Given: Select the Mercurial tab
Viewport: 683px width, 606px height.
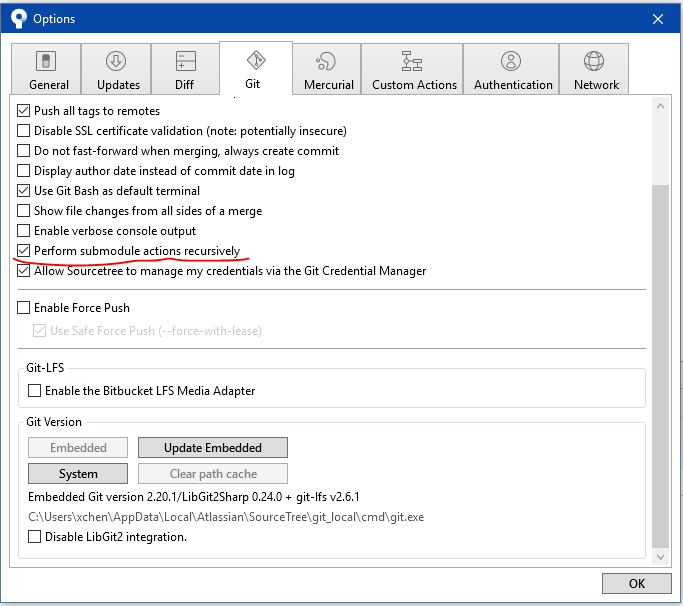Looking at the screenshot, I should (x=327, y=69).
